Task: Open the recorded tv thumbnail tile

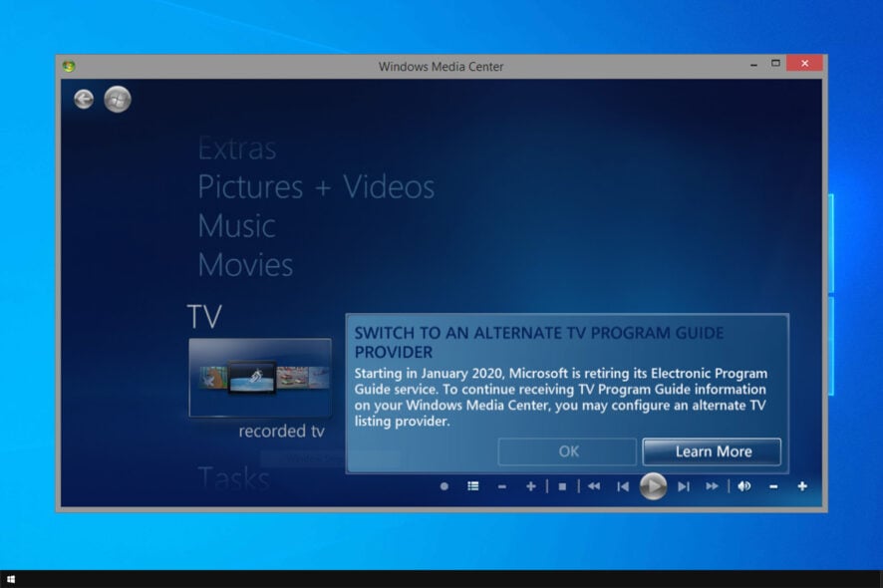Action: [260, 378]
